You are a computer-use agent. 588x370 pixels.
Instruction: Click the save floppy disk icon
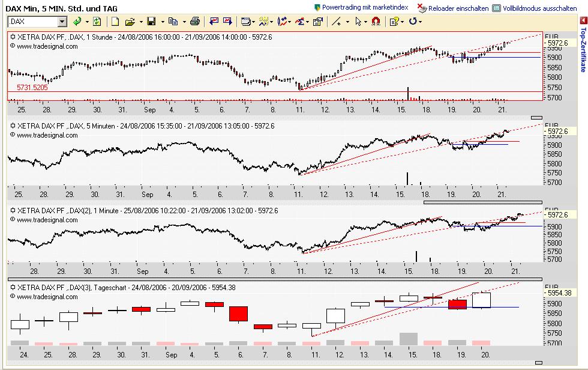click(151, 22)
